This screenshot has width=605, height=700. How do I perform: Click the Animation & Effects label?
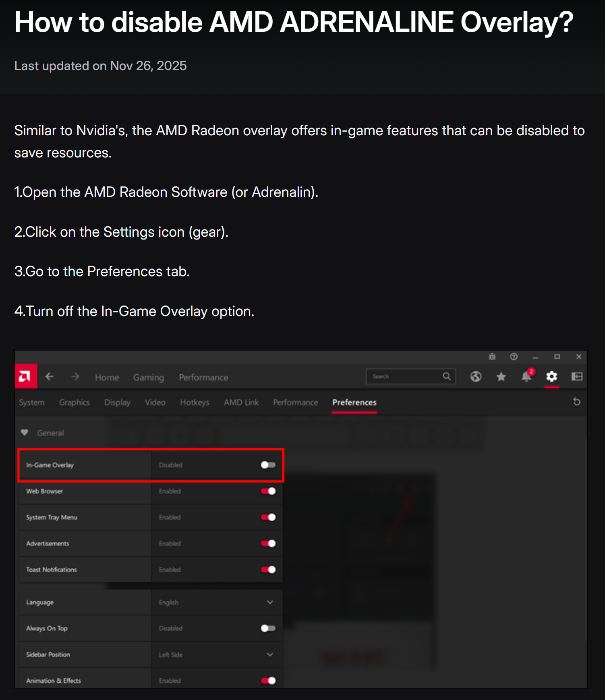[x=54, y=681]
